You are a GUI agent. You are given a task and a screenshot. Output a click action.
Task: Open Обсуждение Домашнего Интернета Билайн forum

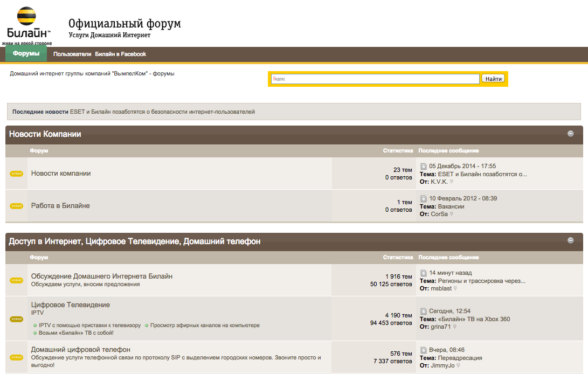[102, 276]
